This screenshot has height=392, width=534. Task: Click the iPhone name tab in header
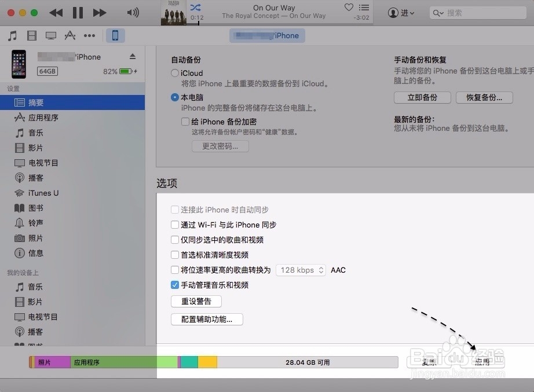(267, 36)
